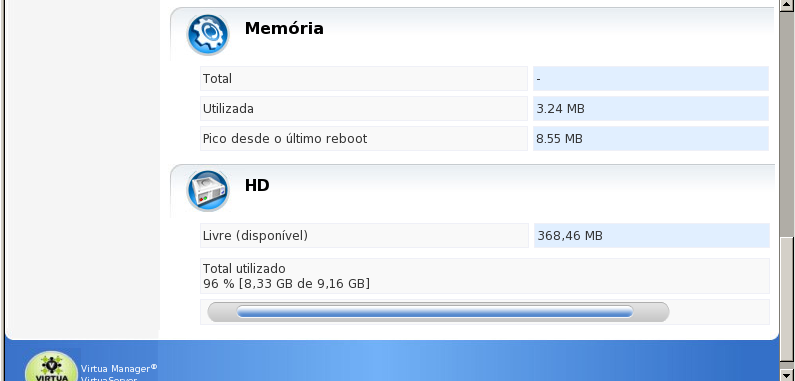Click the disk usage progress bar
Viewport: 795px width, 381px height.
(439, 312)
